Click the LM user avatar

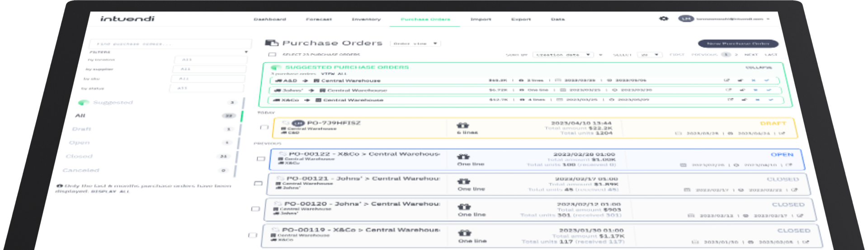coord(686,19)
